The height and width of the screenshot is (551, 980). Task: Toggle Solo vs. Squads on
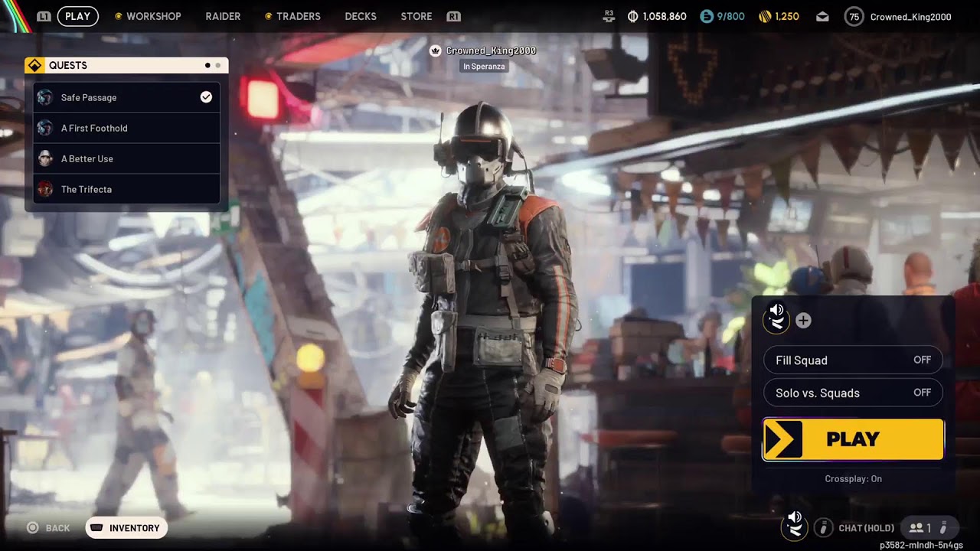pos(853,393)
